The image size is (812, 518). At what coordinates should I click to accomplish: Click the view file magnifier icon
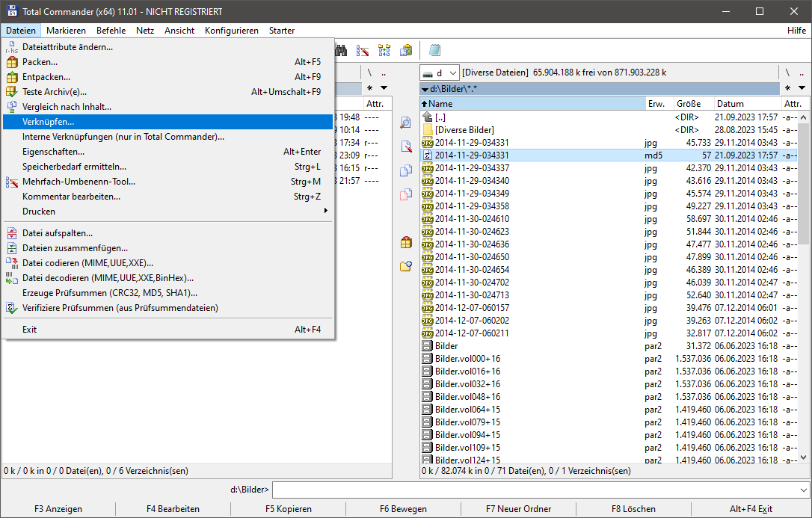click(x=406, y=123)
